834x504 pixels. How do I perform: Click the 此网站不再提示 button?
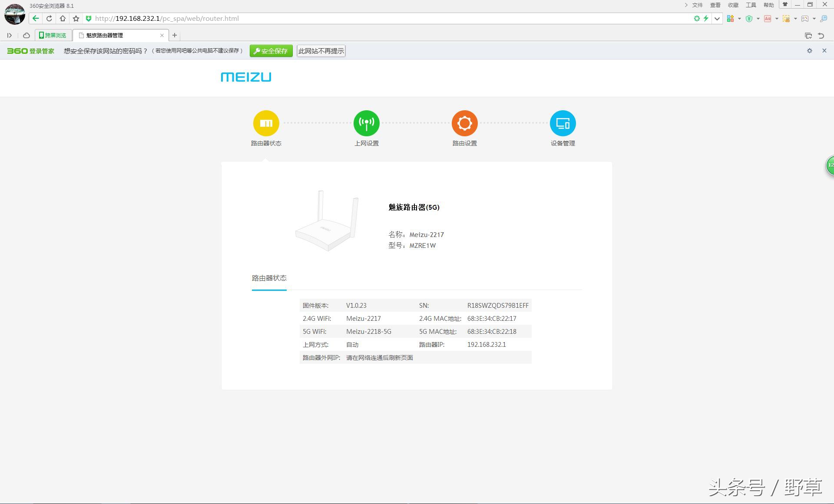click(x=321, y=51)
